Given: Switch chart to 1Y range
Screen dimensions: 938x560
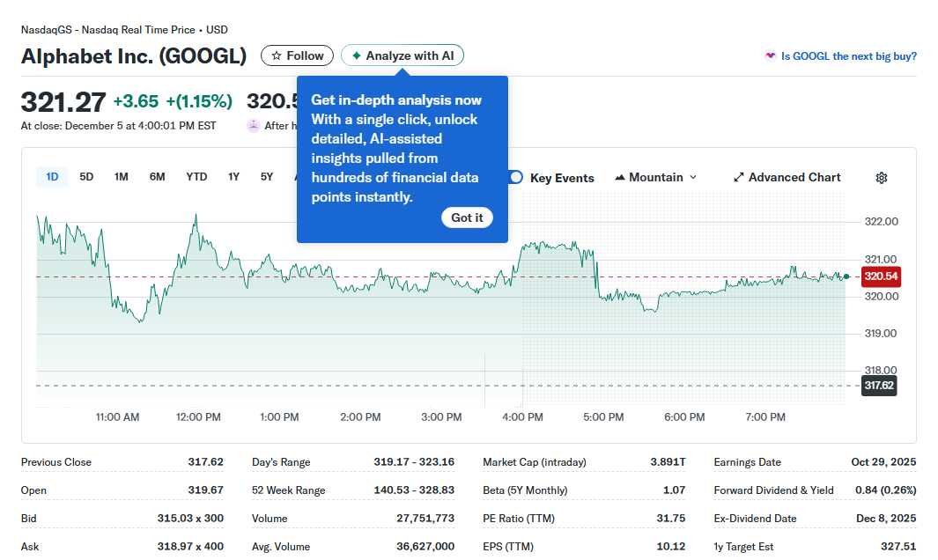Looking at the screenshot, I should click(233, 177).
